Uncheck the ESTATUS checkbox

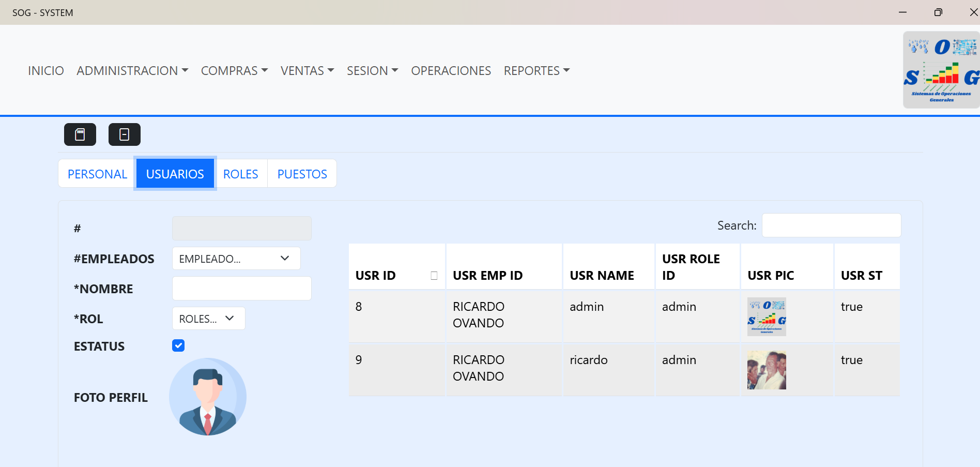pyautogui.click(x=178, y=345)
